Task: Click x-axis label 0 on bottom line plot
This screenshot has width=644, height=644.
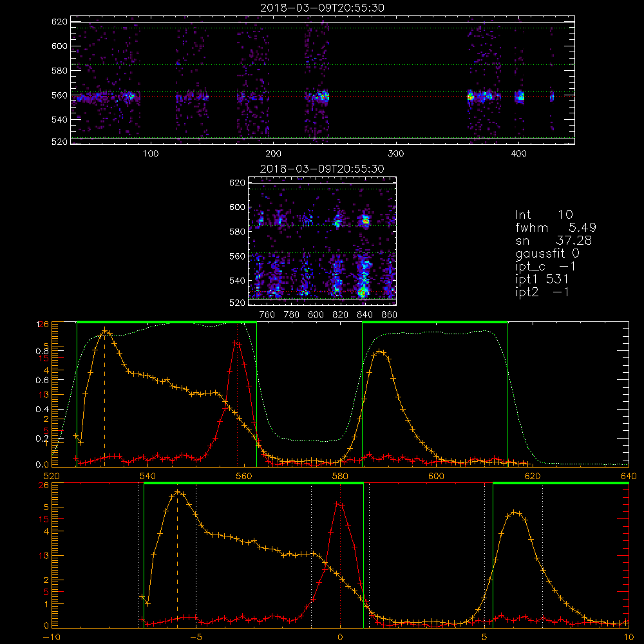Action: click(x=340, y=637)
